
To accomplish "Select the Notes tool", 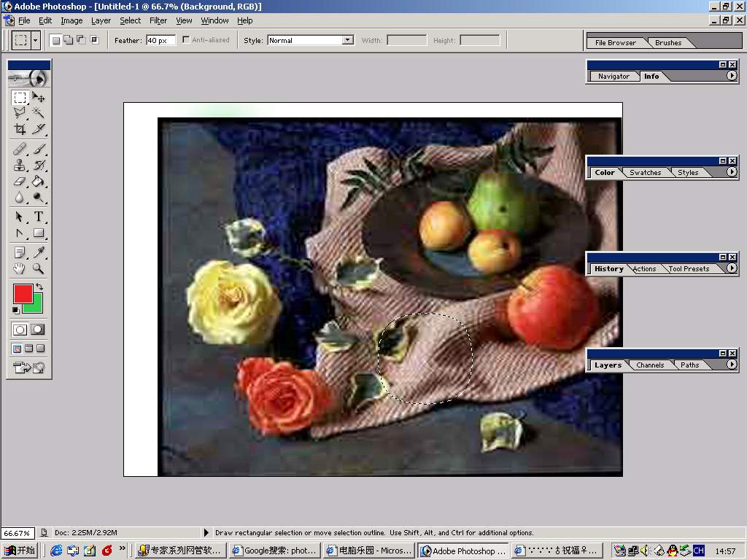I will [20, 252].
